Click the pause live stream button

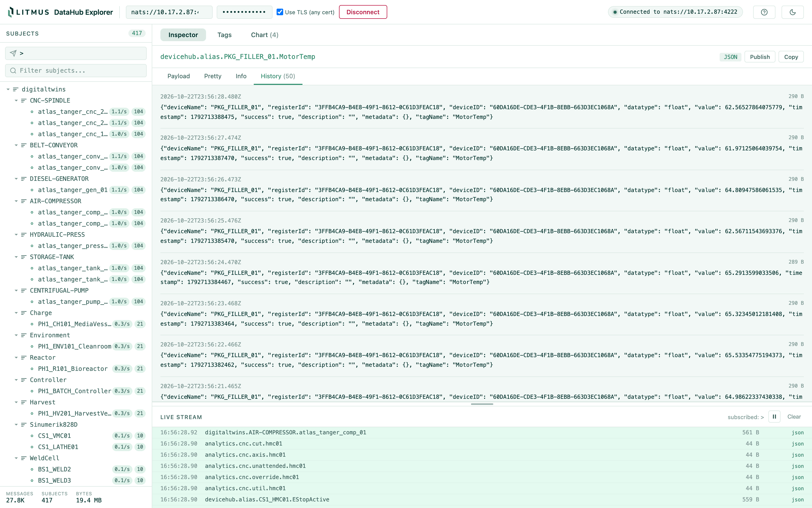(x=774, y=417)
